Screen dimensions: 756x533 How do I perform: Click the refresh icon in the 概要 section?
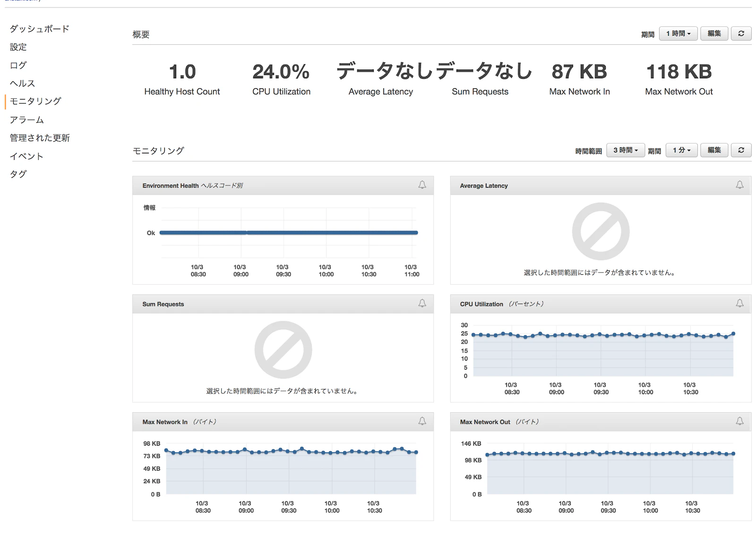coord(741,34)
